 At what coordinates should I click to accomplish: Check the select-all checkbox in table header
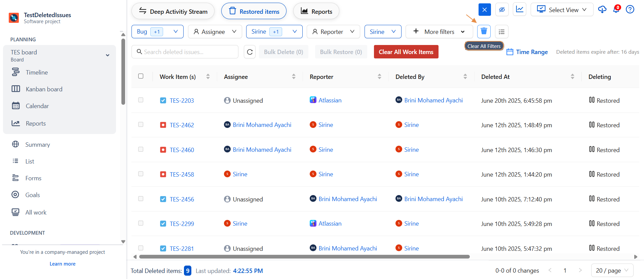click(x=141, y=76)
